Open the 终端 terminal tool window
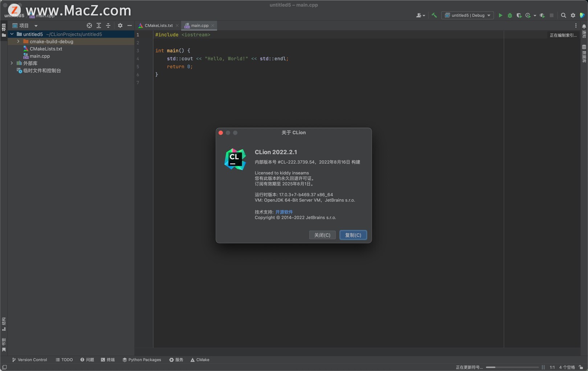 tap(108, 360)
